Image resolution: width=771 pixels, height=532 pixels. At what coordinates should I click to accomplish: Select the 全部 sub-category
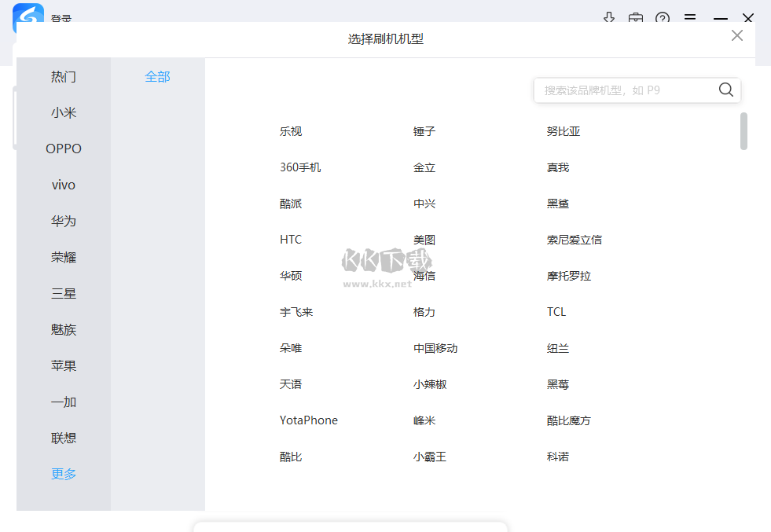(x=157, y=77)
